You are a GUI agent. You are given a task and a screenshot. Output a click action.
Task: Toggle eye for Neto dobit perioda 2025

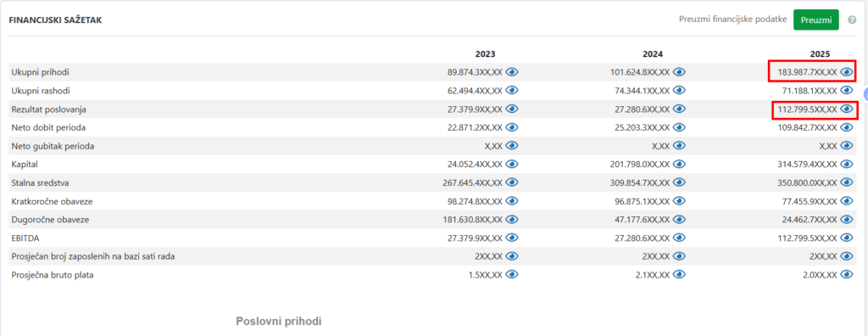(x=847, y=127)
